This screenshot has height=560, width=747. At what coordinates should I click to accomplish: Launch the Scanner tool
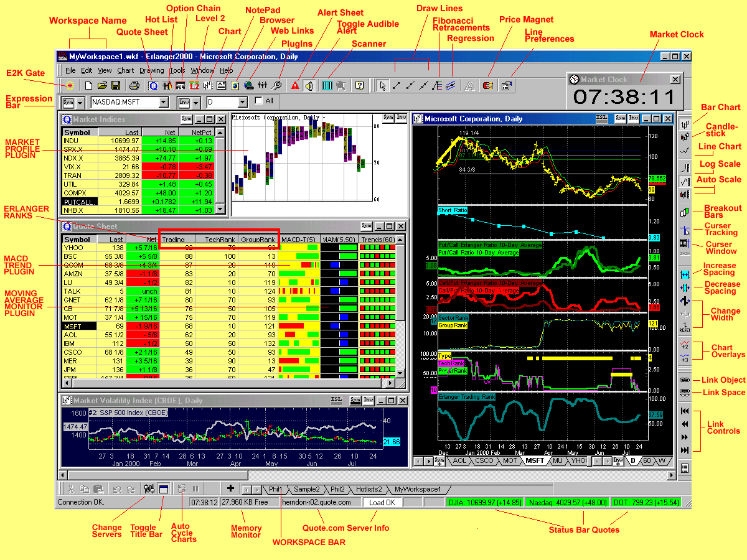point(327,85)
